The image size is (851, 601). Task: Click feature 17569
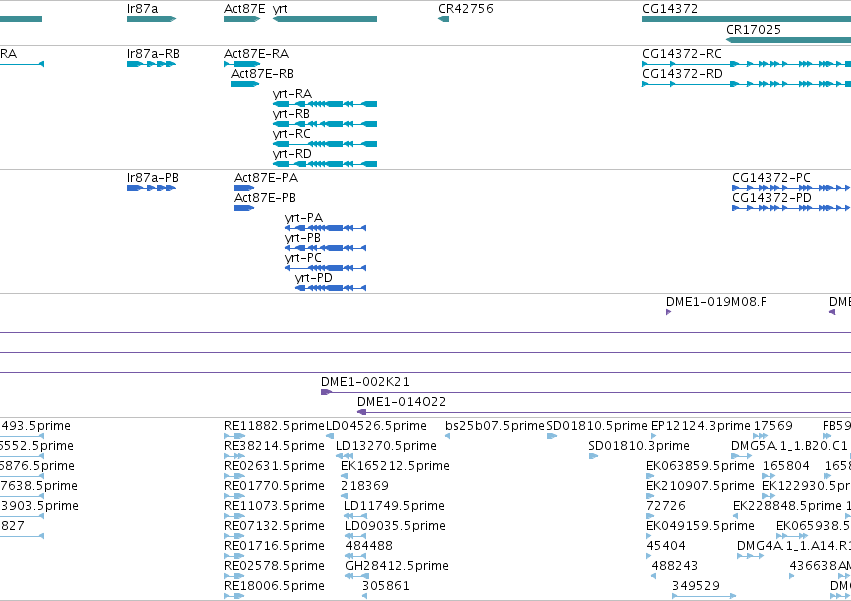point(760,436)
